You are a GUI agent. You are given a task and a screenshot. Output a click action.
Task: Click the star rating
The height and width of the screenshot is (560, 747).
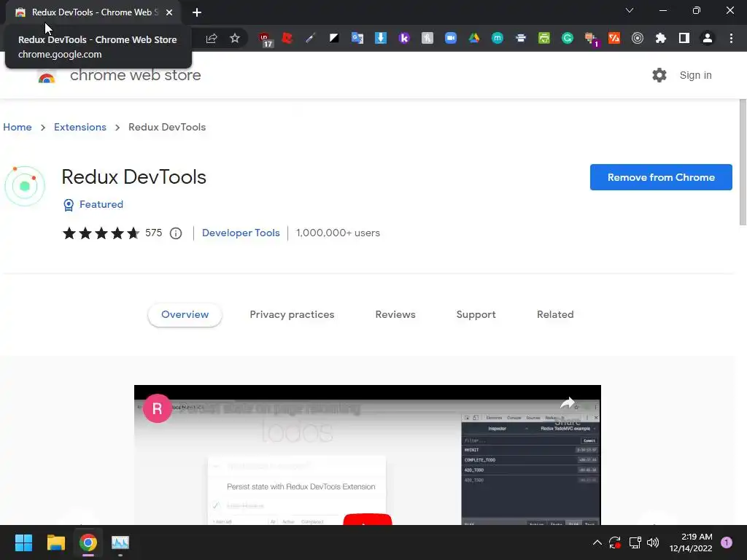(101, 233)
